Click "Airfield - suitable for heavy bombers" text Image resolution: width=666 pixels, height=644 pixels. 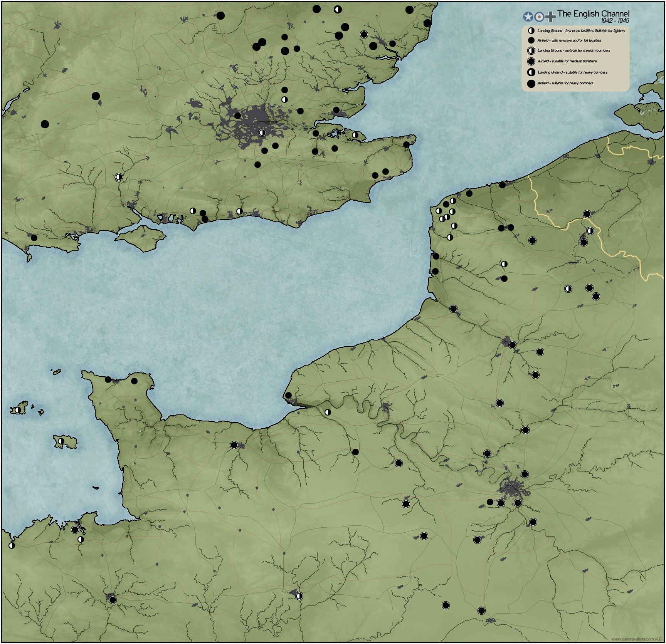pyautogui.click(x=566, y=83)
